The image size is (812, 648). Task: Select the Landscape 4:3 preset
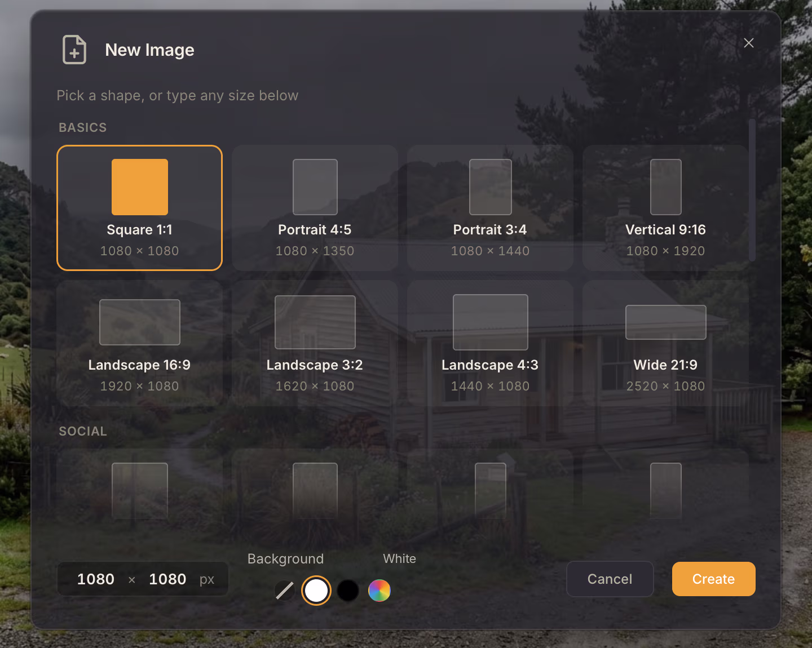pyautogui.click(x=490, y=343)
